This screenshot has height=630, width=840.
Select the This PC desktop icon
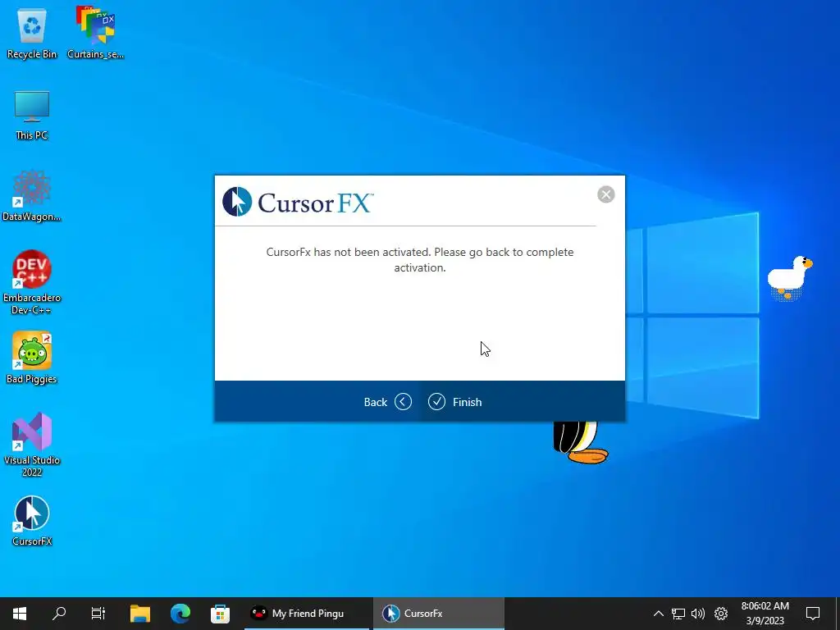[32, 116]
